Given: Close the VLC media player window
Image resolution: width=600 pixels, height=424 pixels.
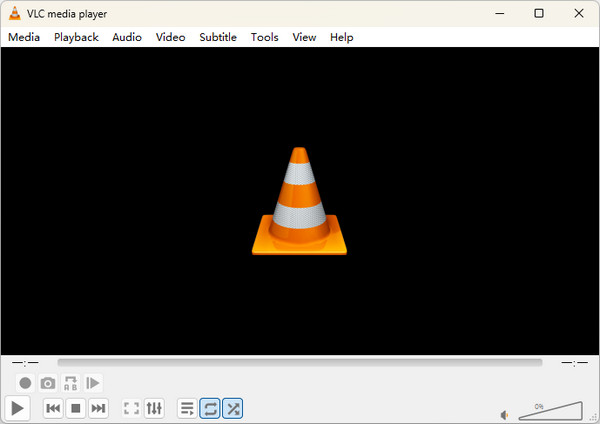Looking at the screenshot, I should 579,13.
